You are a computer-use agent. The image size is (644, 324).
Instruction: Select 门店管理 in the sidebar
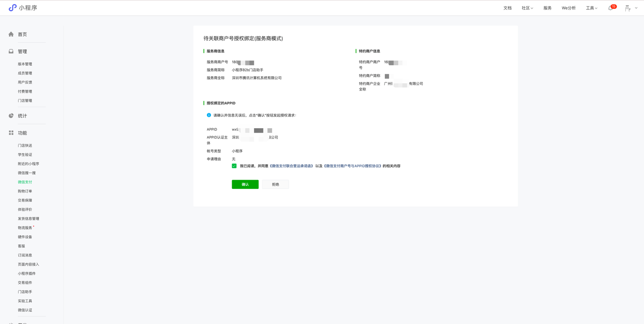(x=25, y=101)
